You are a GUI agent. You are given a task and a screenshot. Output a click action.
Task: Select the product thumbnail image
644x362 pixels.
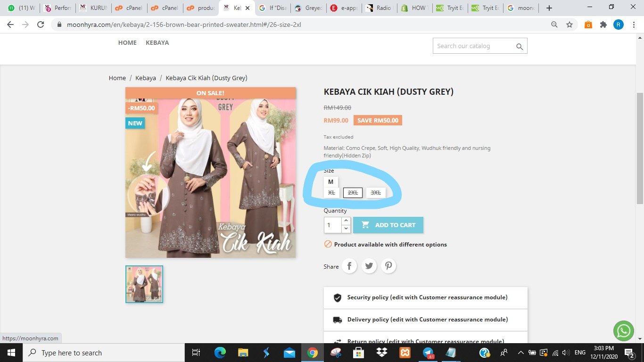(144, 284)
